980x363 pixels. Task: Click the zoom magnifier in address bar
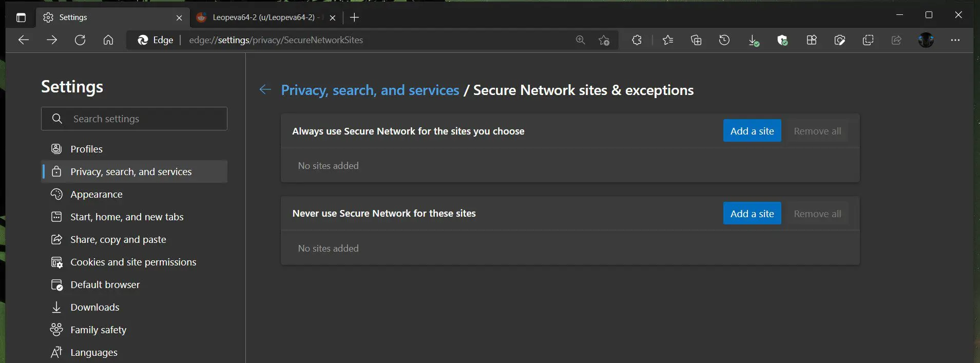580,40
